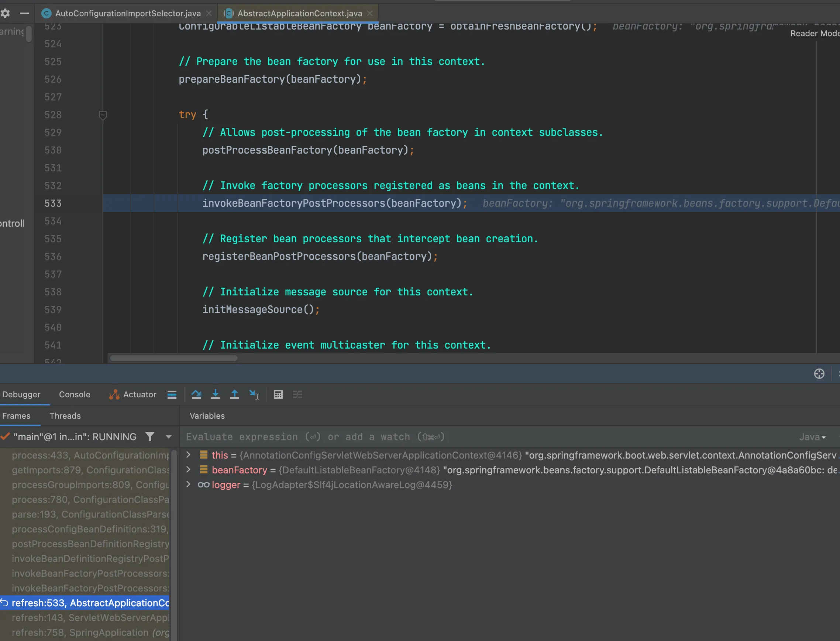Click the Step Out arrow icon
The image size is (840, 641).
(x=234, y=394)
